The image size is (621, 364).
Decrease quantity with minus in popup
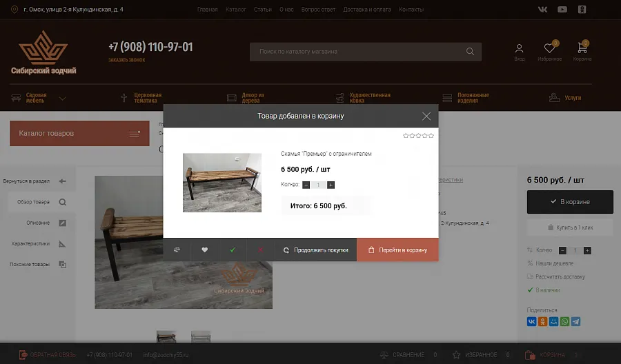(x=306, y=185)
